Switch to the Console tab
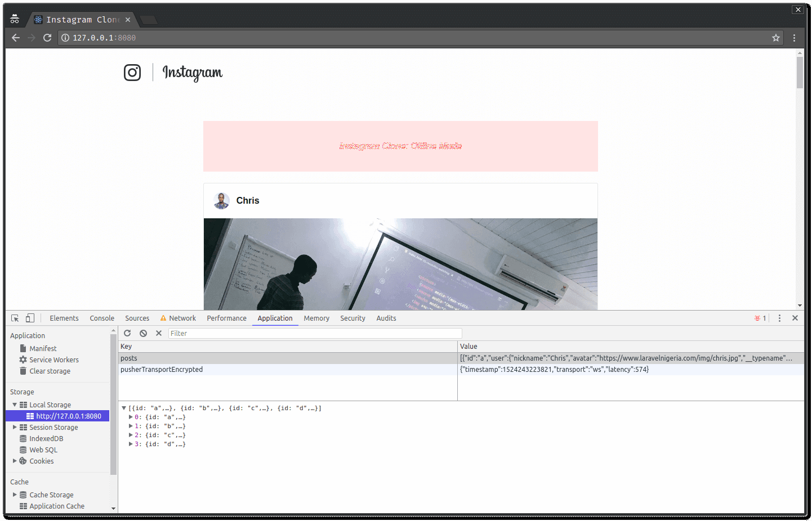This screenshot has width=812, height=521. 102,318
